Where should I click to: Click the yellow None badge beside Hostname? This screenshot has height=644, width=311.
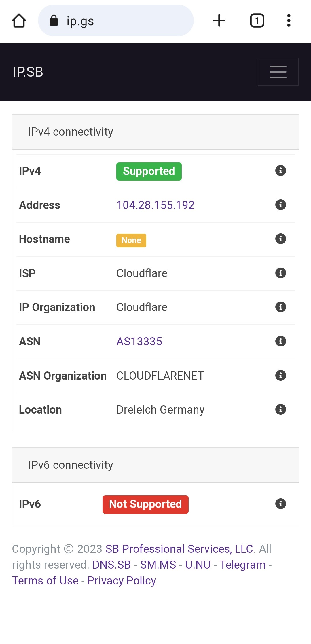[x=131, y=240]
